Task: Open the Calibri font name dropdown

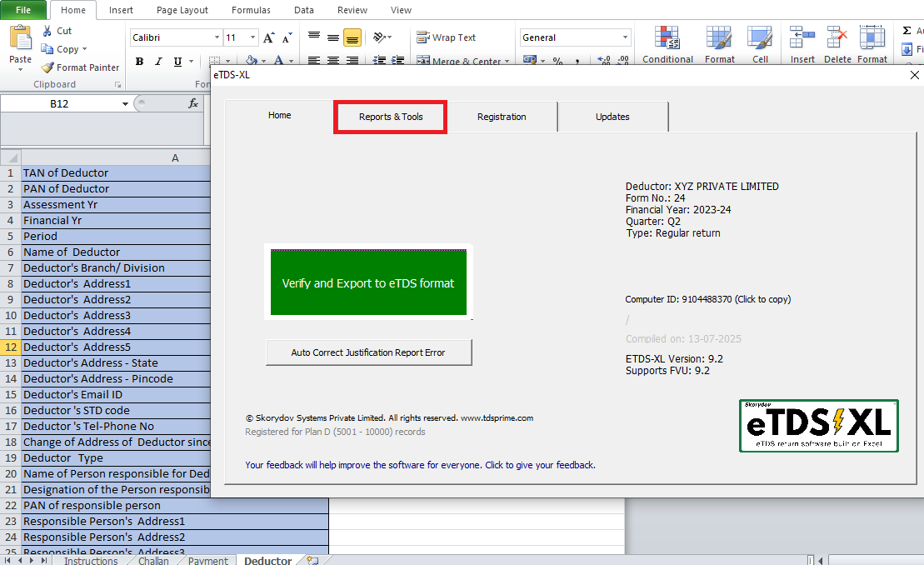Action: pos(217,37)
